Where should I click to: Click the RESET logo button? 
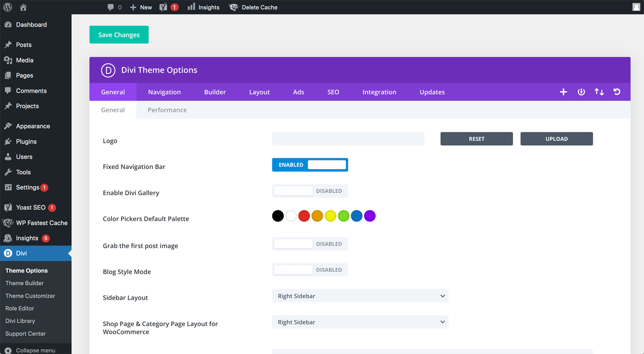(x=477, y=139)
